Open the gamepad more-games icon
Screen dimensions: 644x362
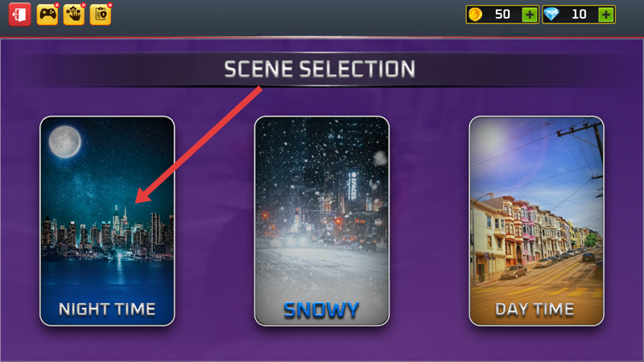(x=47, y=14)
